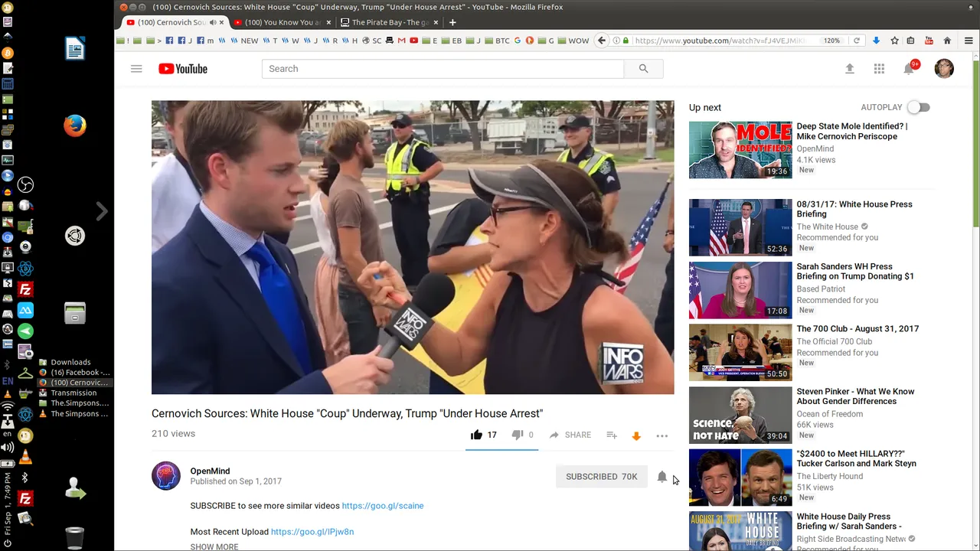
Task: Toggle the Autoplay switch
Action: pyautogui.click(x=919, y=107)
